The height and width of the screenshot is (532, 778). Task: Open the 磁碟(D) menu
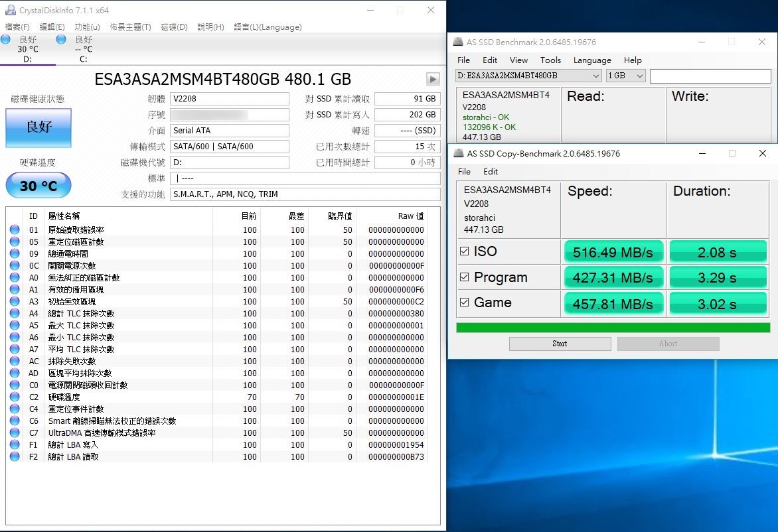point(174,27)
